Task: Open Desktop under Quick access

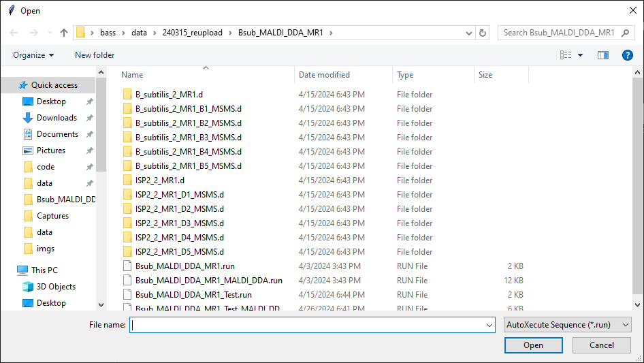Action: point(51,101)
